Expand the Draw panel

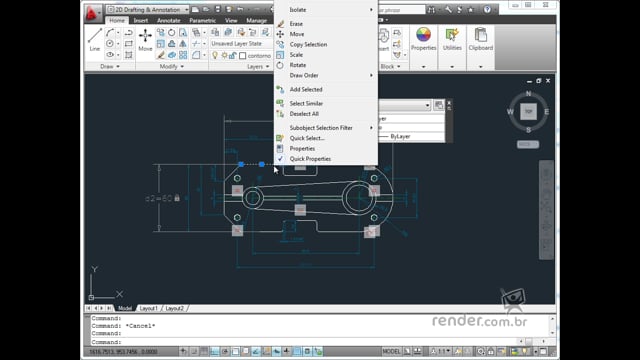pyautogui.click(x=110, y=66)
